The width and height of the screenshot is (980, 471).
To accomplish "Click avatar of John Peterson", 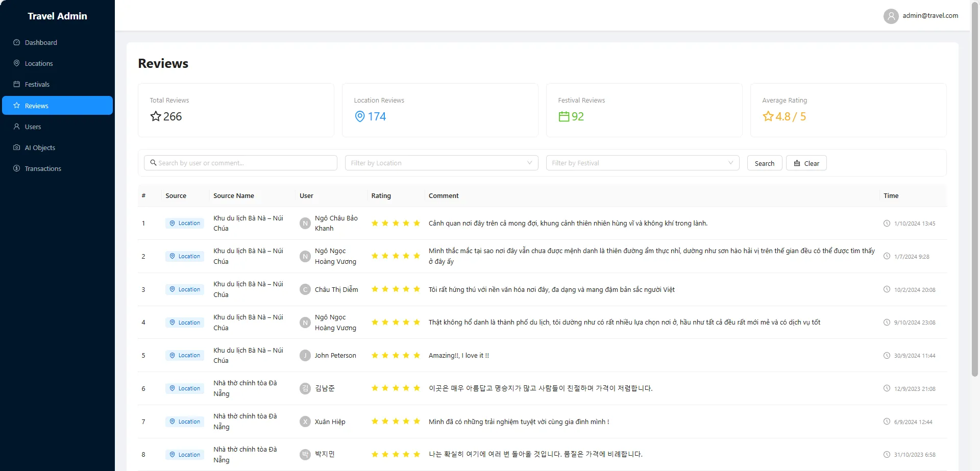I will point(305,355).
